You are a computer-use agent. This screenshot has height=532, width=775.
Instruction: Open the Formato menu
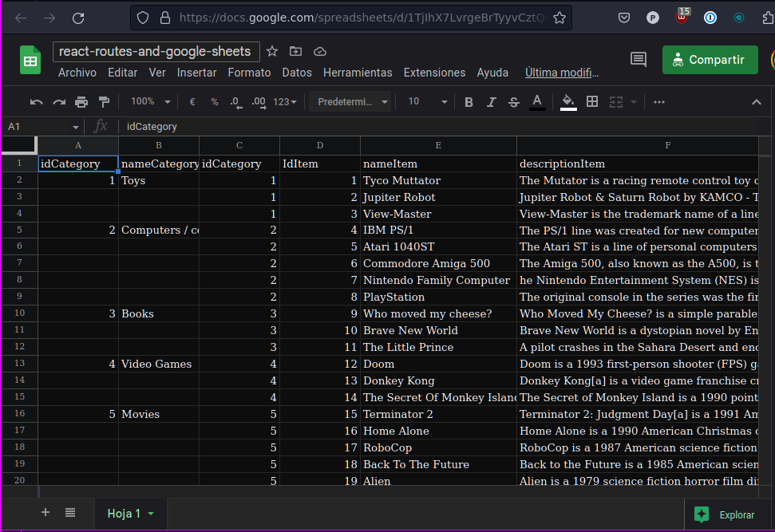coord(249,73)
